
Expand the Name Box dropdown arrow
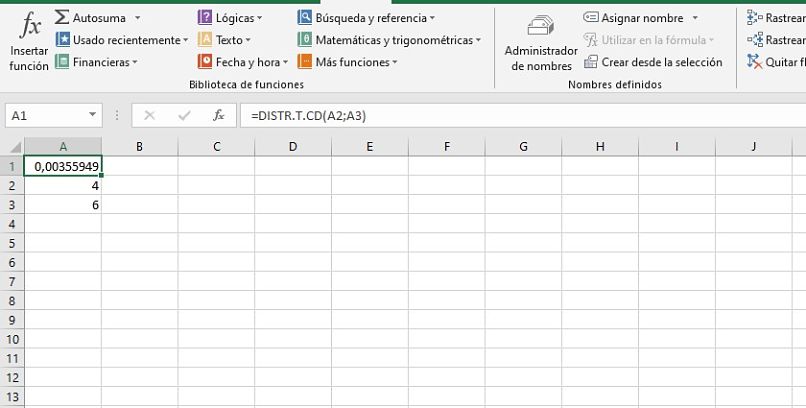(93, 116)
